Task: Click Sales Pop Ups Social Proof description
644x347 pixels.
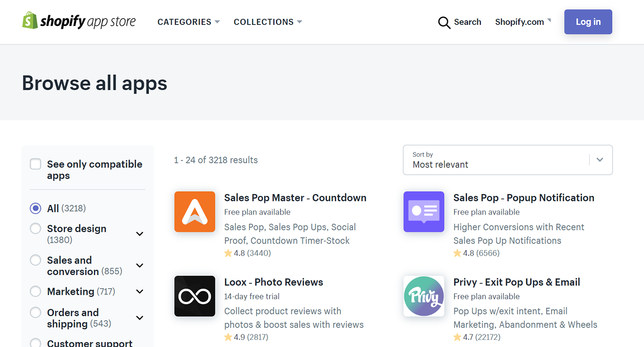Action: click(290, 234)
